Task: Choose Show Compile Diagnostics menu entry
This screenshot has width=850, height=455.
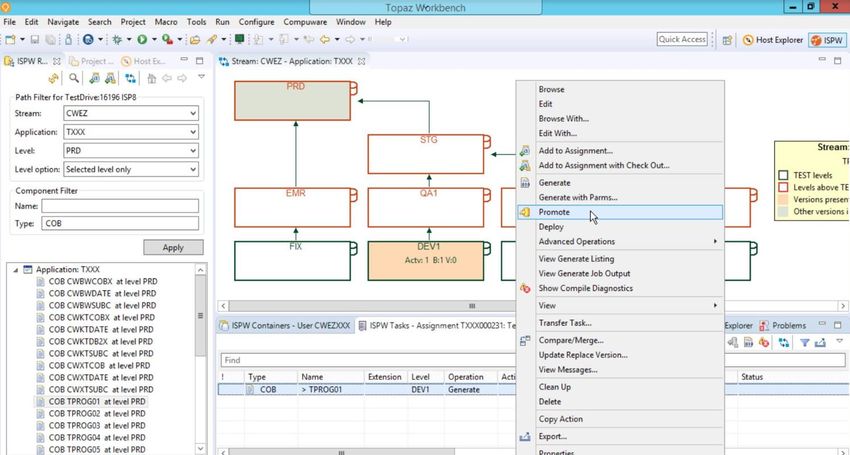Action: (x=620, y=288)
